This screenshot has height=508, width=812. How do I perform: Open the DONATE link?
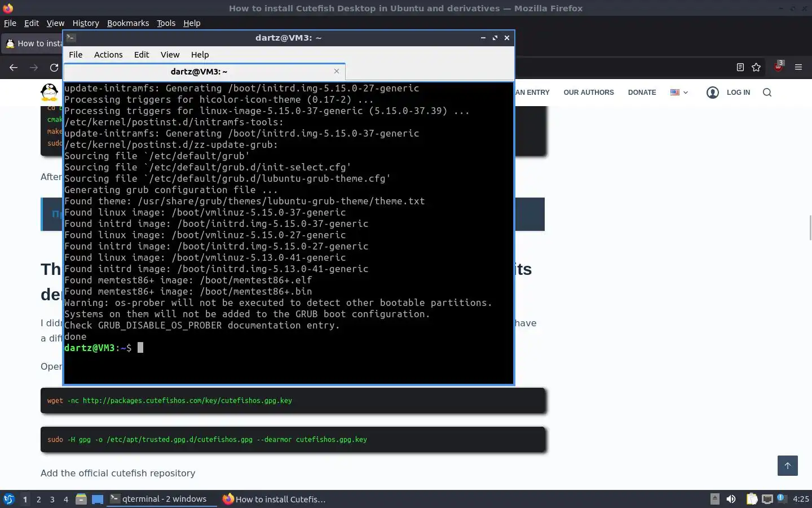click(642, 93)
